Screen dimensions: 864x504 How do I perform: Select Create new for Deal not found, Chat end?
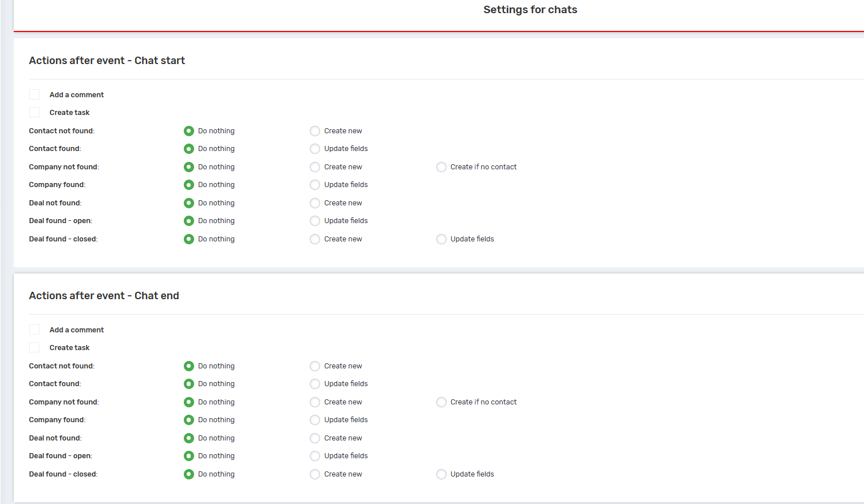click(315, 438)
